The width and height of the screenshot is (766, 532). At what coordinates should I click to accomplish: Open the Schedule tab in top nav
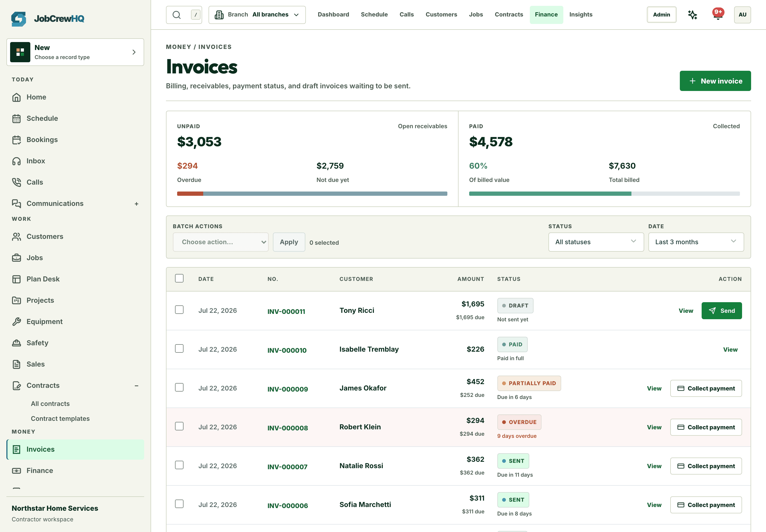(374, 15)
